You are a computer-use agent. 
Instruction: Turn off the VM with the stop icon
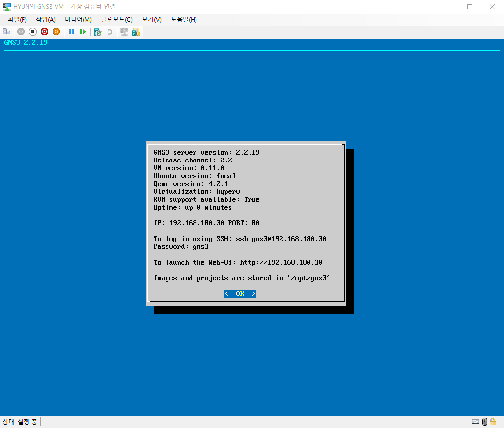(x=33, y=32)
